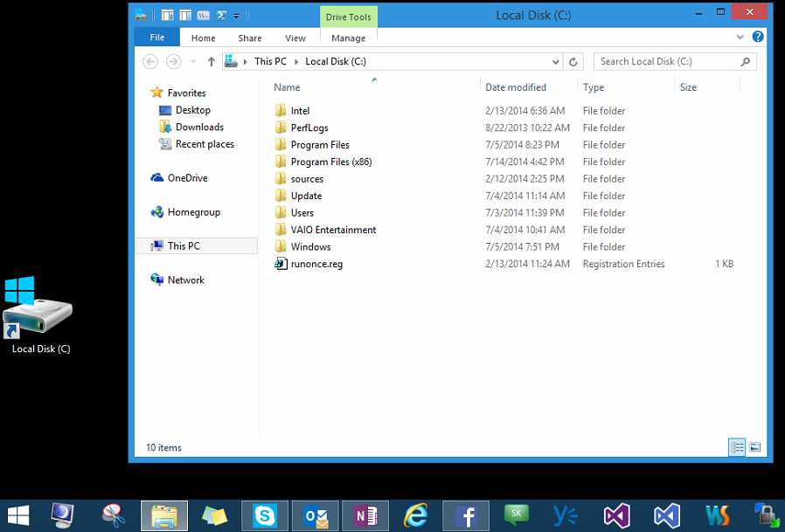Open the File menu
The height and width of the screenshot is (532, 785).
(x=156, y=38)
